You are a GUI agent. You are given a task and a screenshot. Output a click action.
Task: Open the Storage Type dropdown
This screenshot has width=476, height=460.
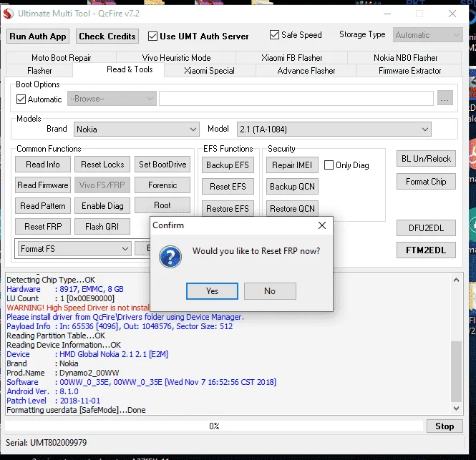pyautogui.click(x=427, y=35)
